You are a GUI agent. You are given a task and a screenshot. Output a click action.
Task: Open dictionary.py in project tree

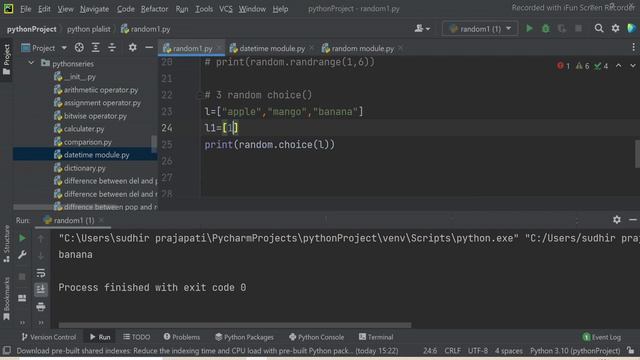pos(84,168)
